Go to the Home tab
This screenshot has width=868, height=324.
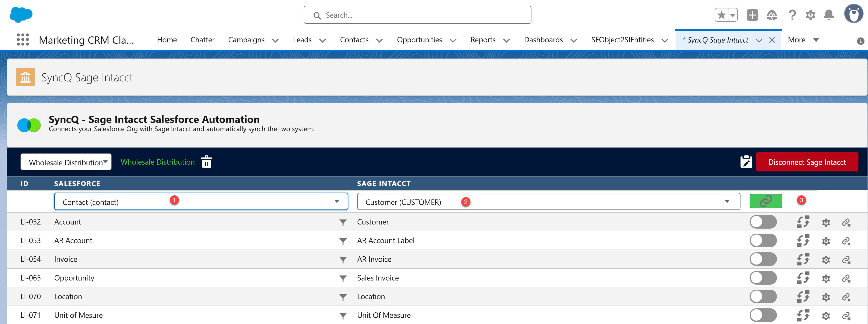[167, 40]
